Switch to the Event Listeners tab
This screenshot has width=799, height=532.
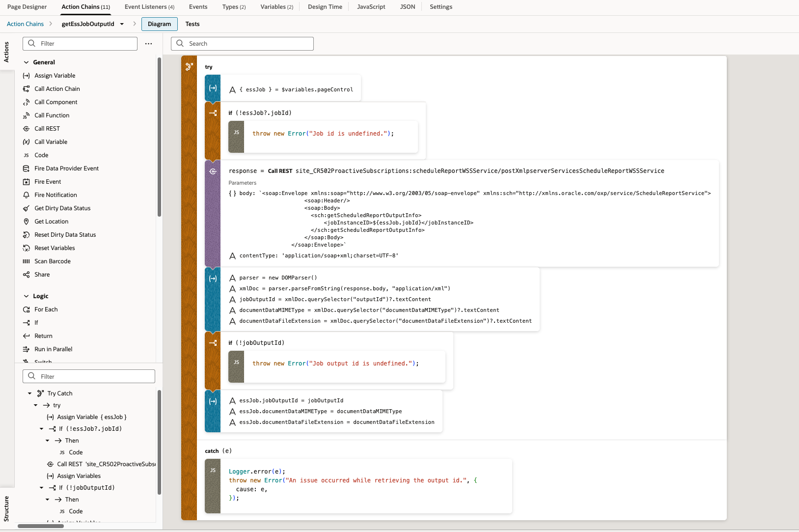pos(149,7)
